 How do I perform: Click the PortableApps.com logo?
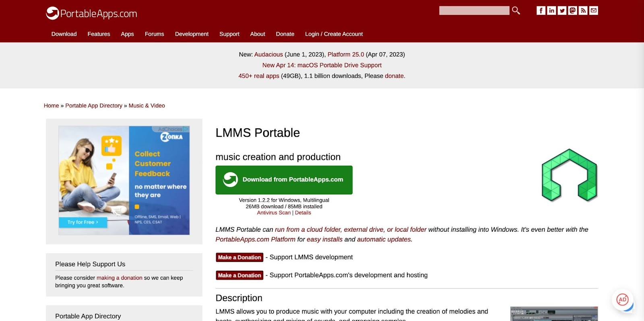point(91,13)
